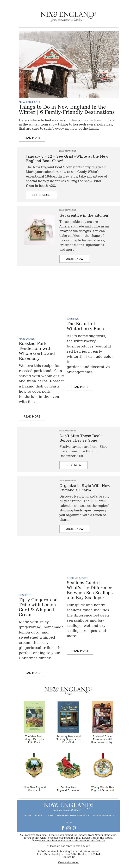Viewport: 137px width, 868px height.
Task: Click Learn More for the Boat Show
Action: click(x=41, y=195)
